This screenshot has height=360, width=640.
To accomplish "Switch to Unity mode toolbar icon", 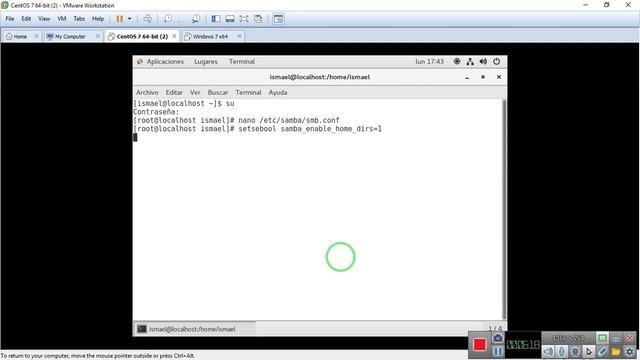I will click(x=258, y=19).
